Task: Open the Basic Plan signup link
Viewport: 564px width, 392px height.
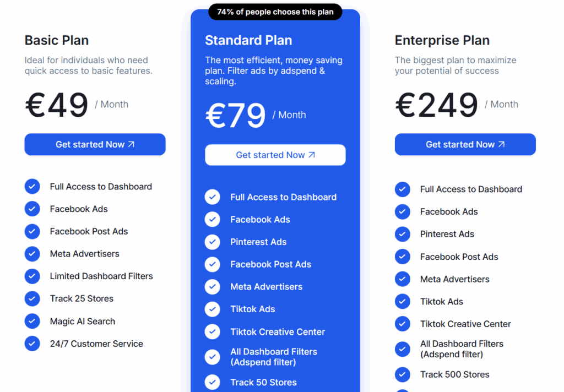Action: (x=95, y=144)
